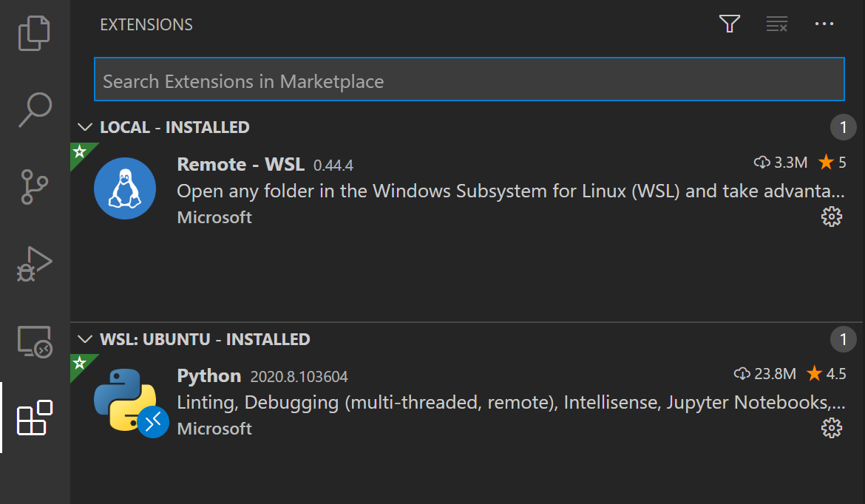Expand details of the Python extension
The height and width of the screenshot is (504, 865).
370,401
